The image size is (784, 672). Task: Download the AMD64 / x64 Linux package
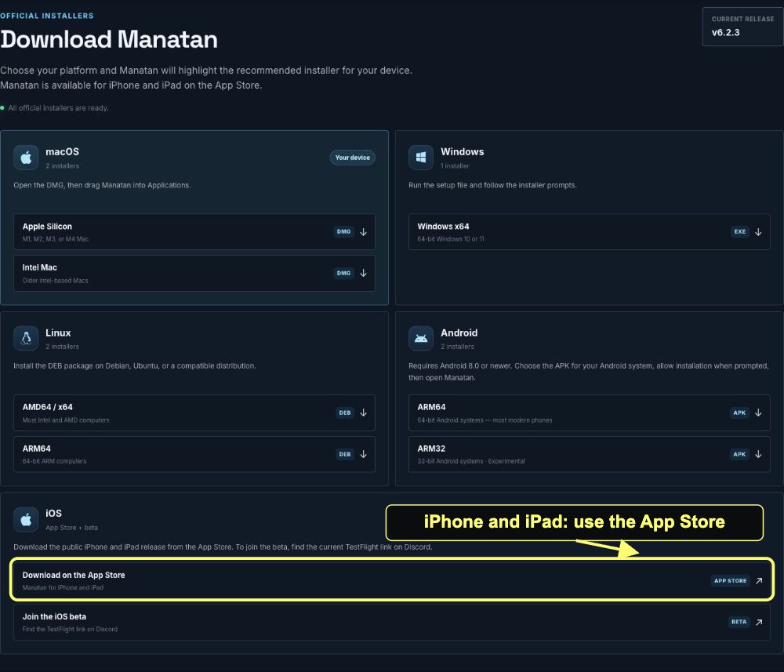[194, 412]
